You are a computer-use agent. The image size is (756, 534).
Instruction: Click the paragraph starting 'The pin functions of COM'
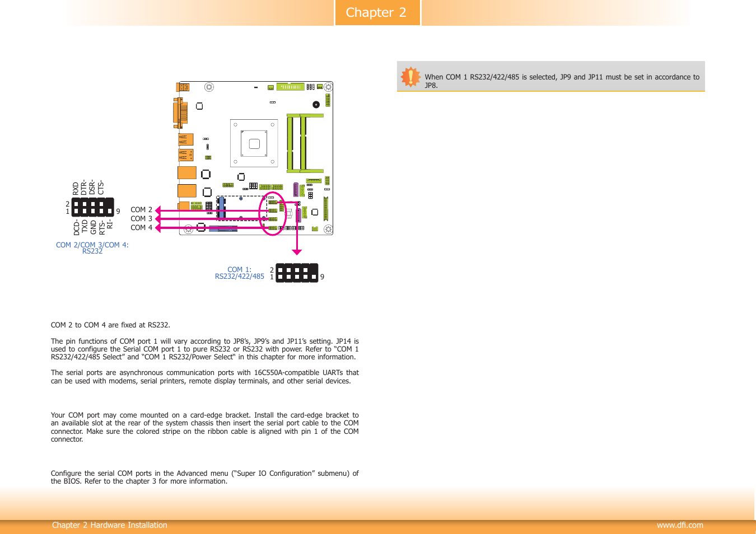tap(205, 349)
